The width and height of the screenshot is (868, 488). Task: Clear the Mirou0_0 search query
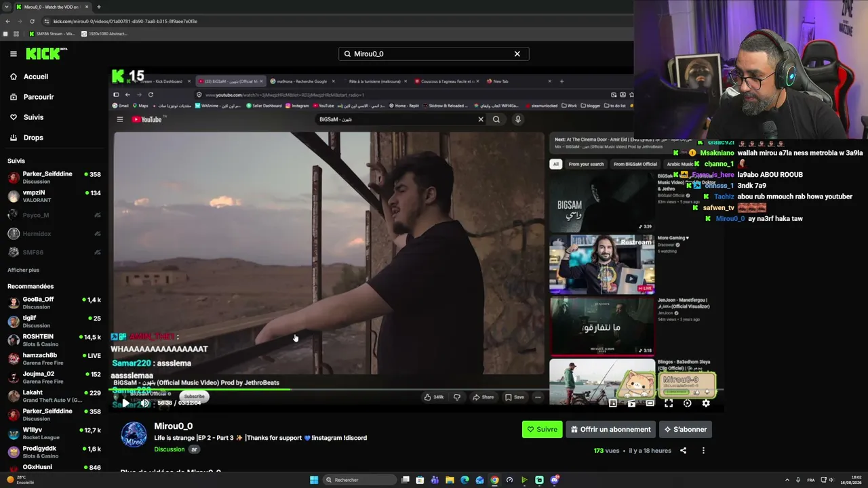[x=517, y=54]
